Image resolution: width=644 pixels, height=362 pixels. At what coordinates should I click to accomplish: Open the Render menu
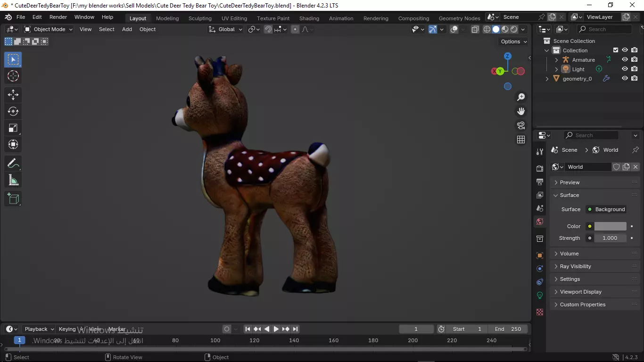[58, 17]
